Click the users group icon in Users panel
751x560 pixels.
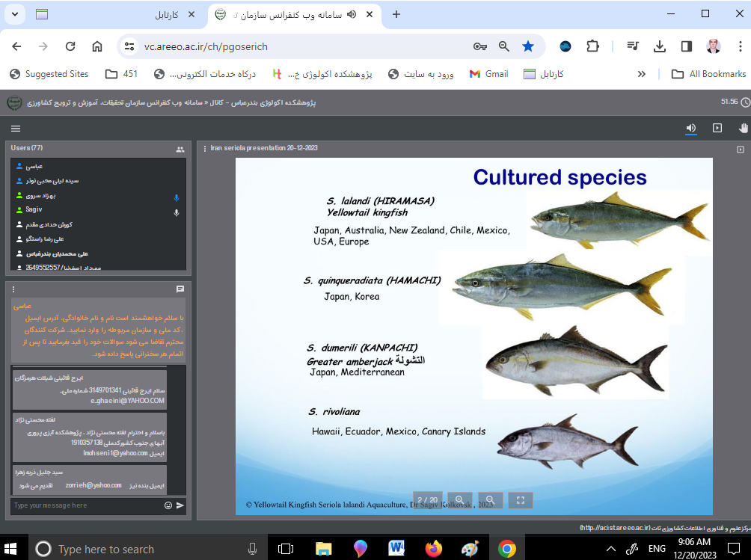point(180,150)
